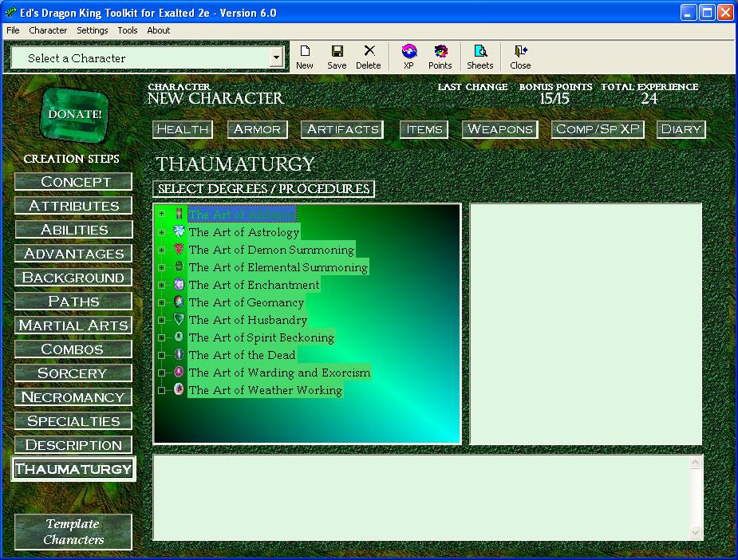Open the About menu
738x560 pixels.
[159, 30]
